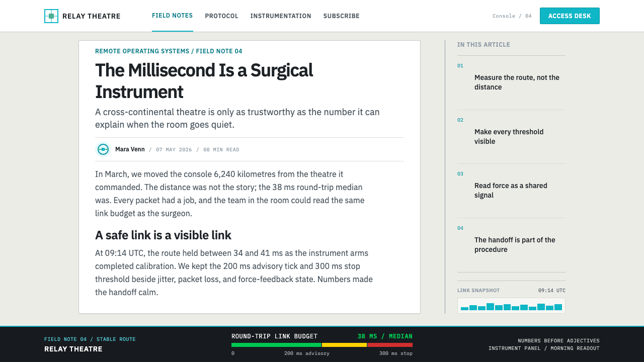Click the red stop segment of budget bar
Screen dimensions: 644x362
390,345
